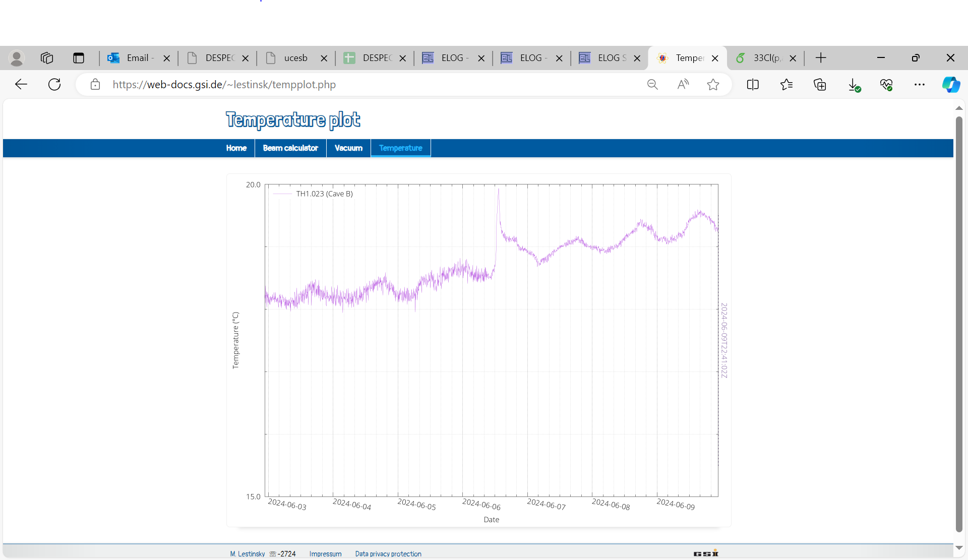Refresh the temperature plot page
Viewport: 968px width, 560px height.
54,84
